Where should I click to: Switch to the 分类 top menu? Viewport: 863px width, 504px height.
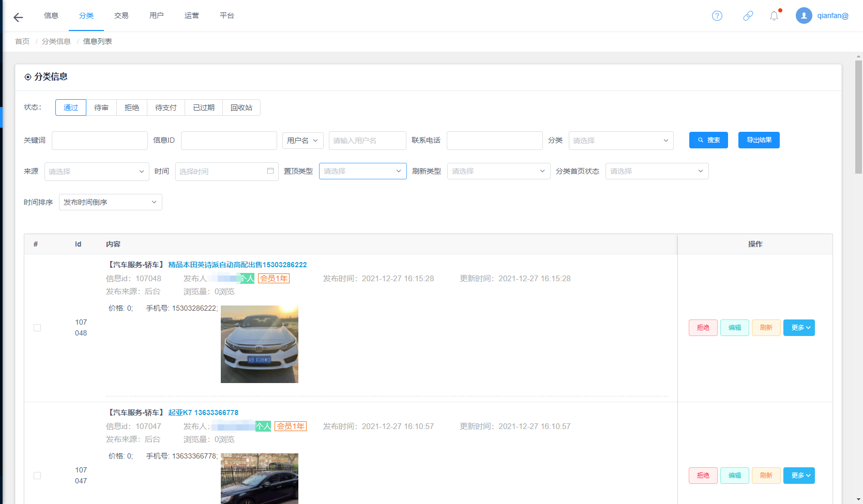coord(86,16)
